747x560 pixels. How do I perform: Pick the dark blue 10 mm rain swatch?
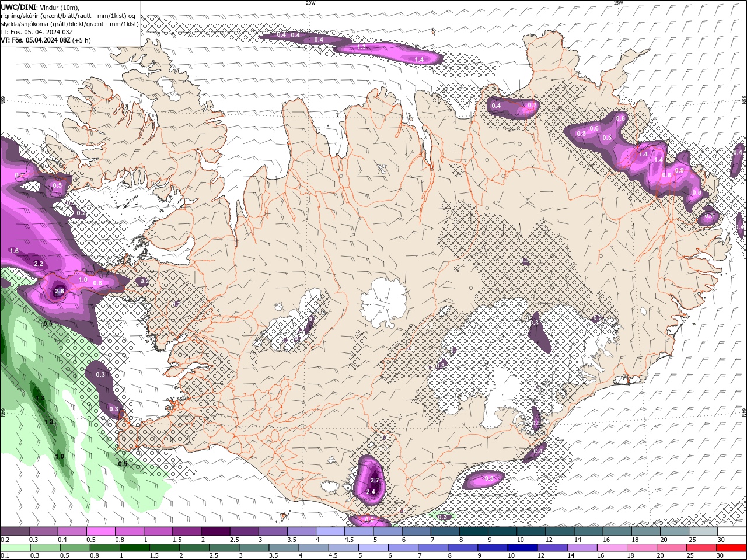click(522, 548)
